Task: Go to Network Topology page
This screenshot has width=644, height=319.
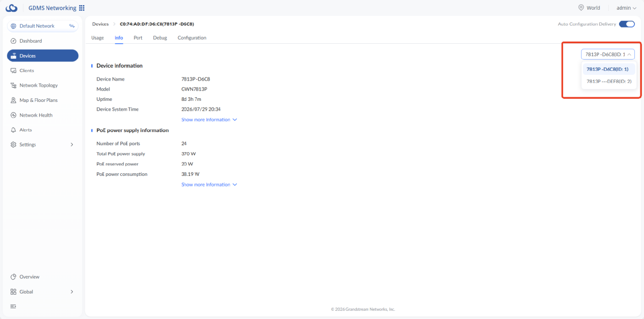Action: click(43, 85)
